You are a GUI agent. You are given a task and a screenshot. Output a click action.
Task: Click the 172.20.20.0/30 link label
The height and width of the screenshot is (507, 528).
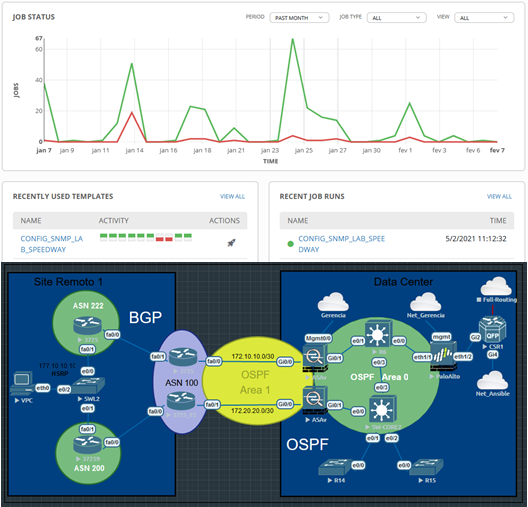pos(252,411)
